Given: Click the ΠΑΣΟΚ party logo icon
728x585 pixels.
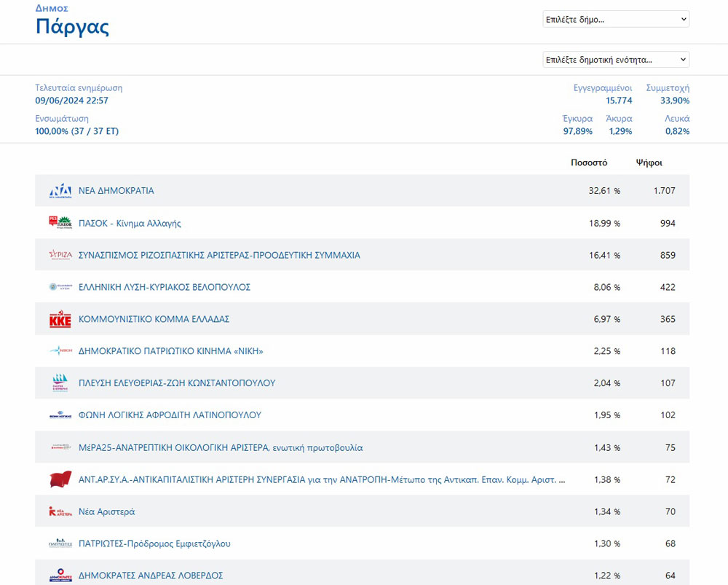Looking at the screenshot, I should (x=60, y=223).
